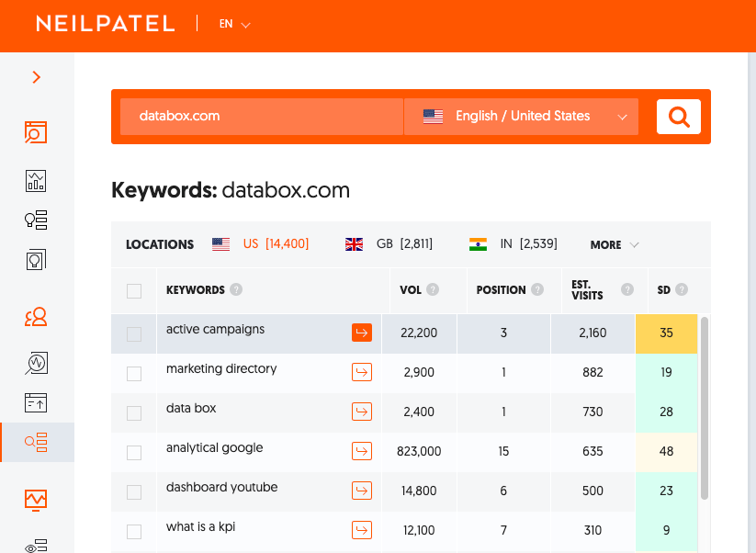Click the search magnifier button
This screenshot has width=756, height=553.
click(678, 117)
